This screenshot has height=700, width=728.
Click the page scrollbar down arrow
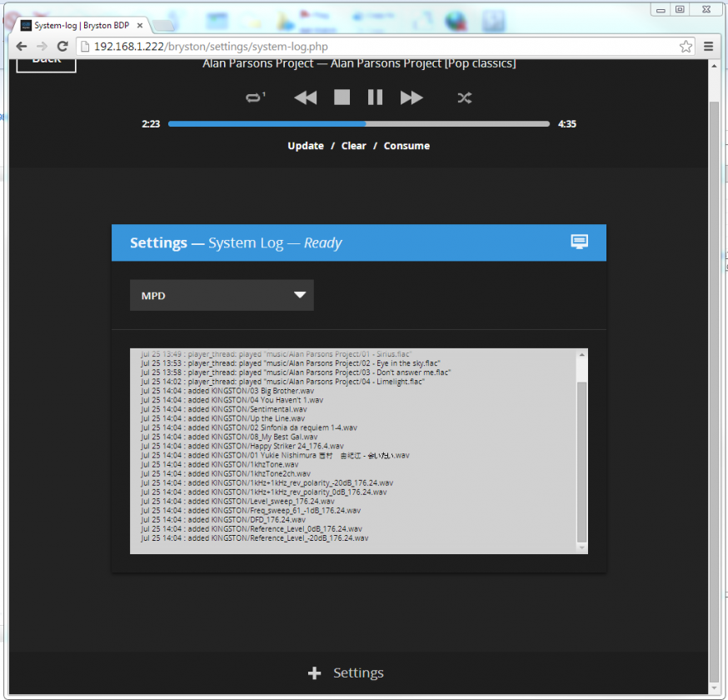click(x=714, y=688)
